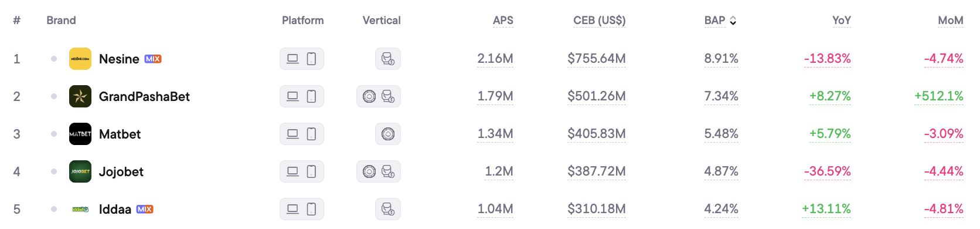Image resolution: width=980 pixels, height=229 pixels.
Task: Open the Jojobet brand name link
Action: tap(121, 171)
